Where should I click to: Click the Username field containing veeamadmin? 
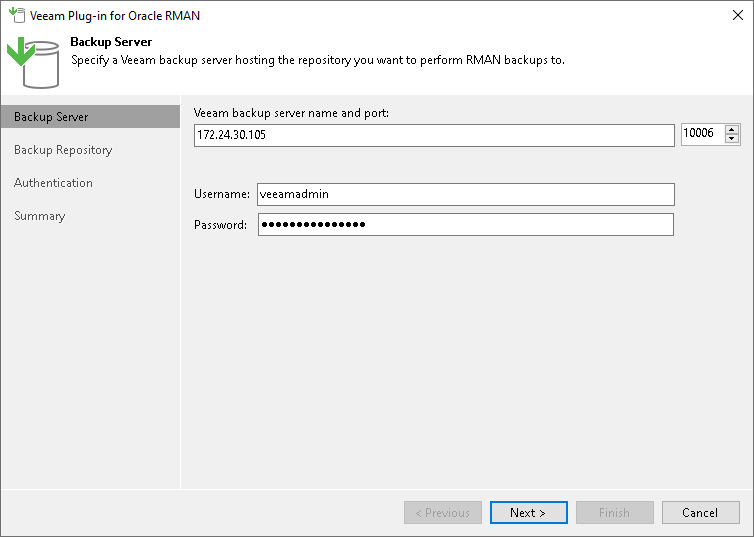pyautogui.click(x=465, y=194)
